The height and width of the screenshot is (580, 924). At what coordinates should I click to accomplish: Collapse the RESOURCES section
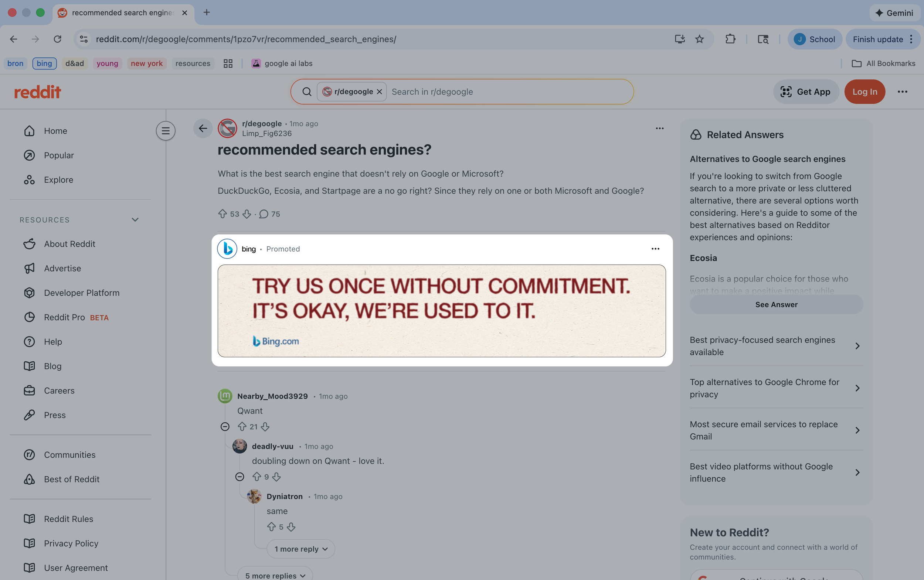[135, 220]
